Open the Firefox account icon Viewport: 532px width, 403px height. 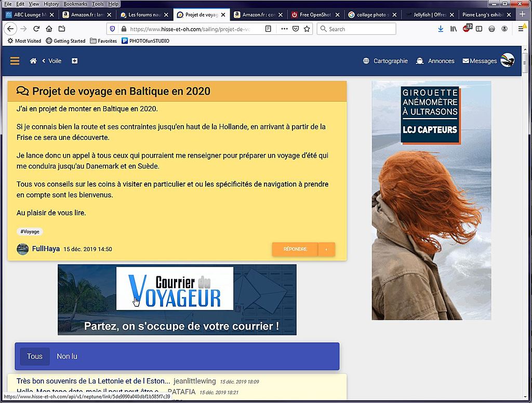coord(504,29)
